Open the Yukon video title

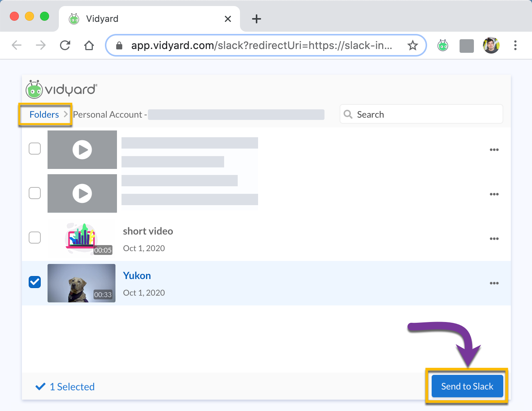point(137,276)
